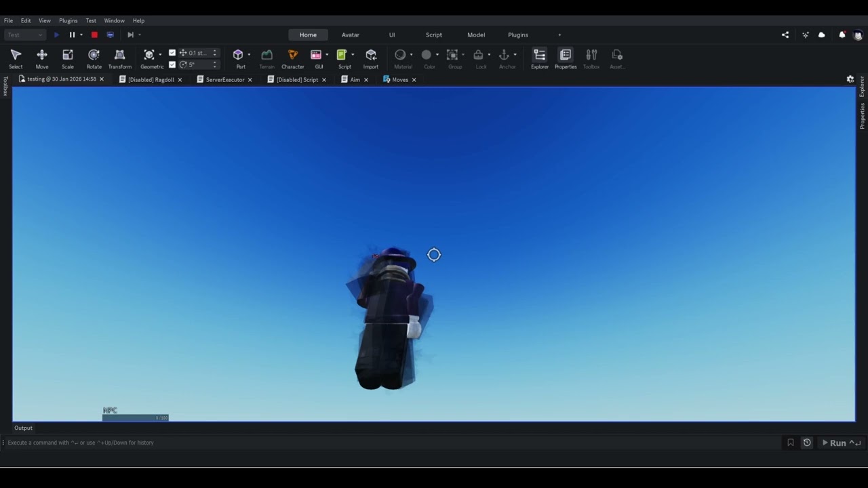Switch to the Model ribbon tab
868x488 pixels.
[476, 35]
